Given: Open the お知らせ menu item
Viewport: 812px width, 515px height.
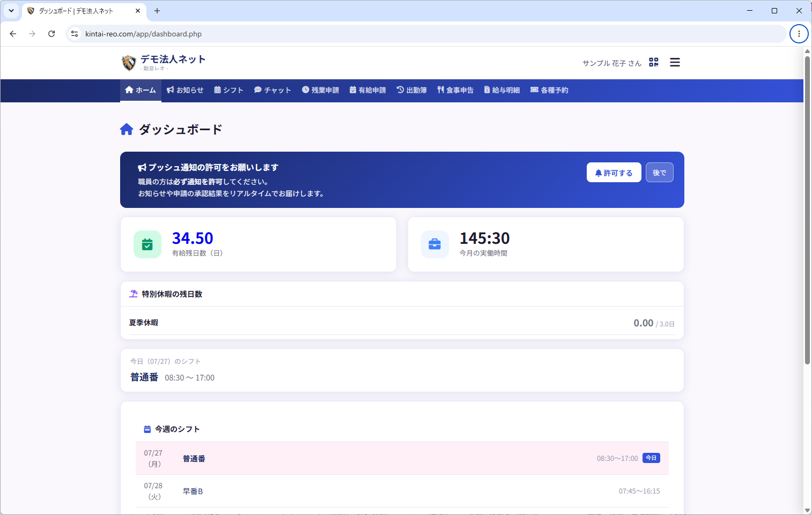Looking at the screenshot, I should [185, 90].
